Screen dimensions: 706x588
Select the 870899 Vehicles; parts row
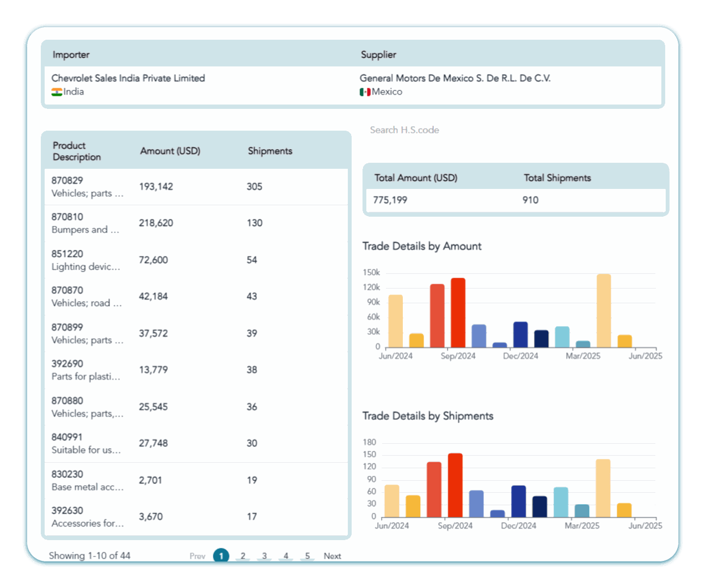coord(196,334)
